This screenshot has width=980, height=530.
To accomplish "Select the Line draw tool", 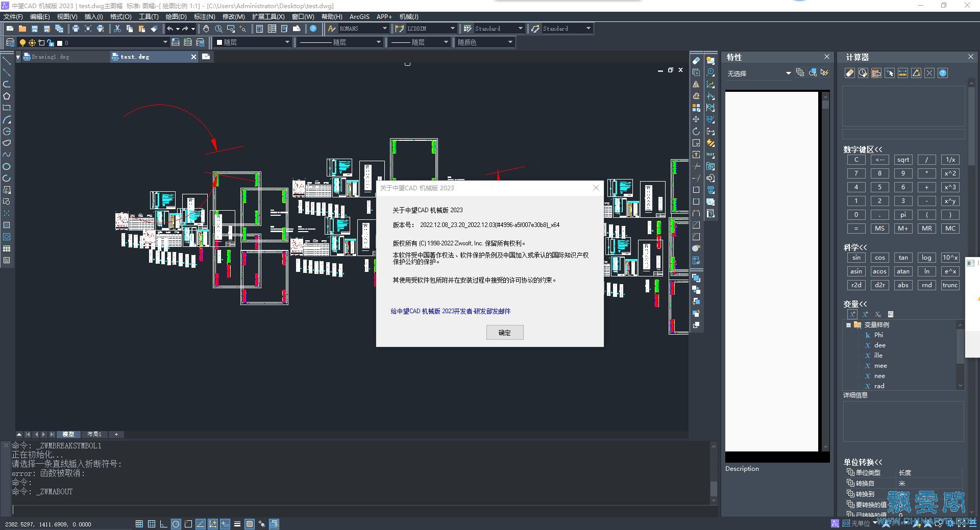I will (x=7, y=61).
